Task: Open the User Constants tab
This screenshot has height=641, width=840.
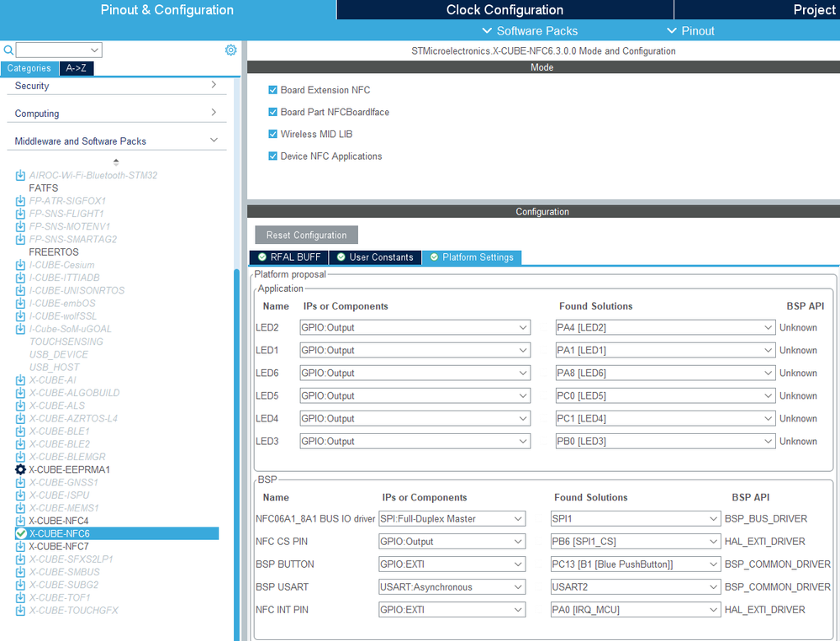Action: pos(376,257)
